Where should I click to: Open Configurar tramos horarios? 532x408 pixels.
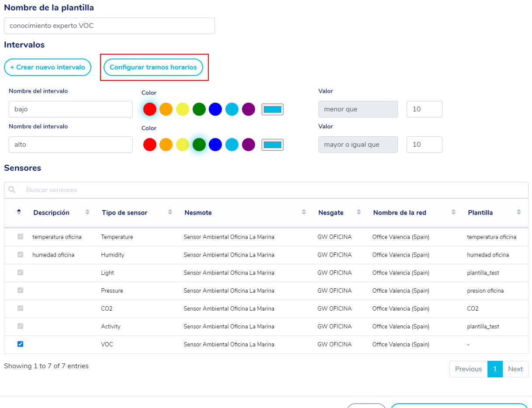pyautogui.click(x=153, y=67)
